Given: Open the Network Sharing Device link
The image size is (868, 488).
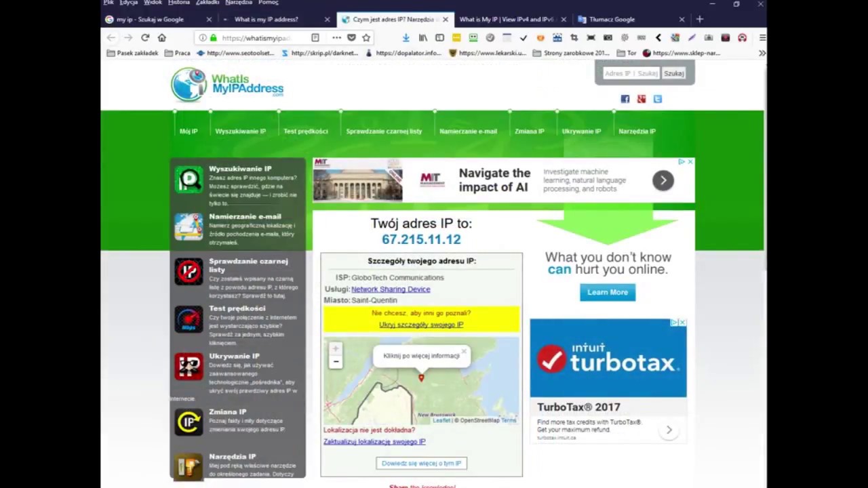Looking at the screenshot, I should (391, 289).
